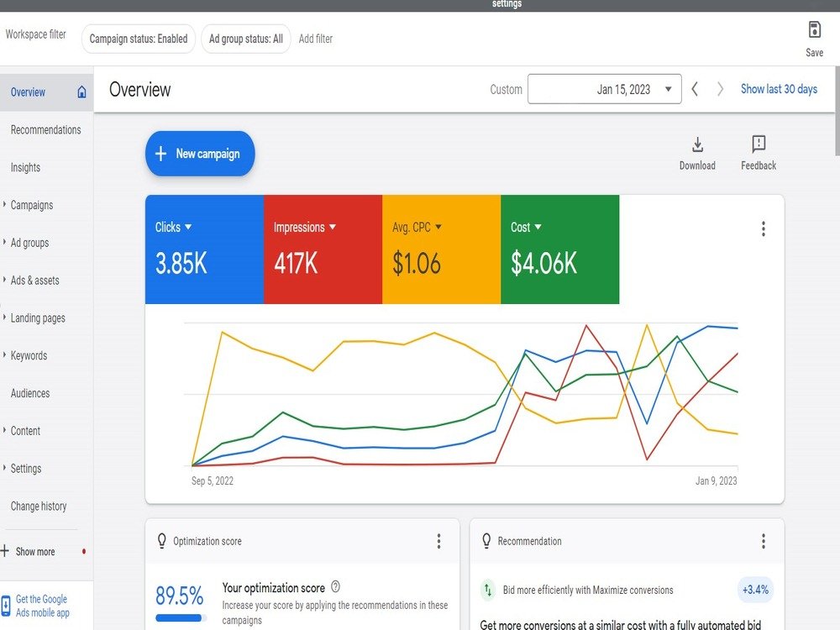This screenshot has height=630, width=840.
Task: Click the Download icon
Action: 697,144
